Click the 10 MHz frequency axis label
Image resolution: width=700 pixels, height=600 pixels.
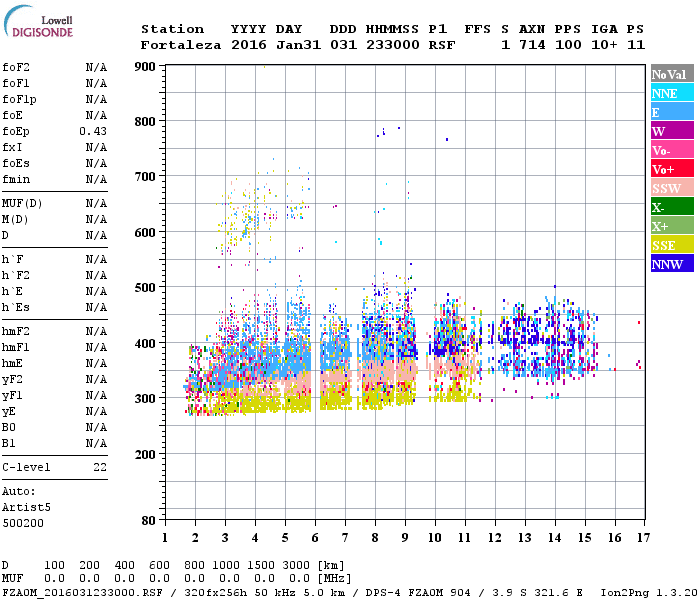click(435, 538)
